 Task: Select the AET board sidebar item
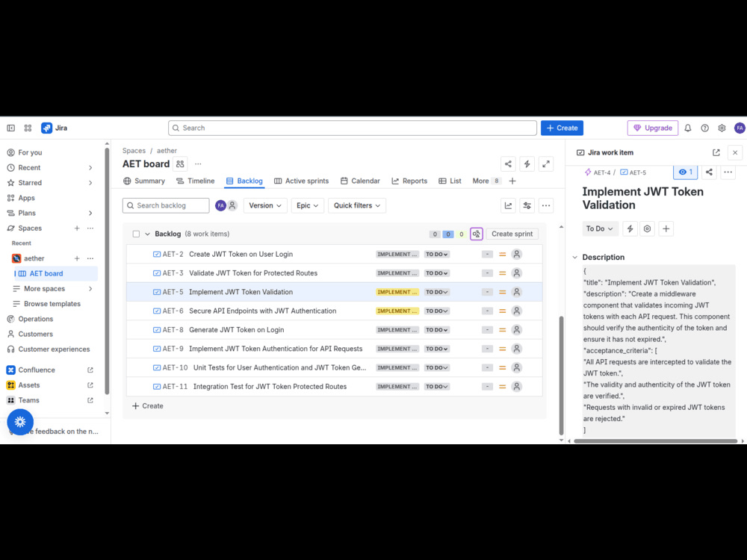[x=56, y=273]
